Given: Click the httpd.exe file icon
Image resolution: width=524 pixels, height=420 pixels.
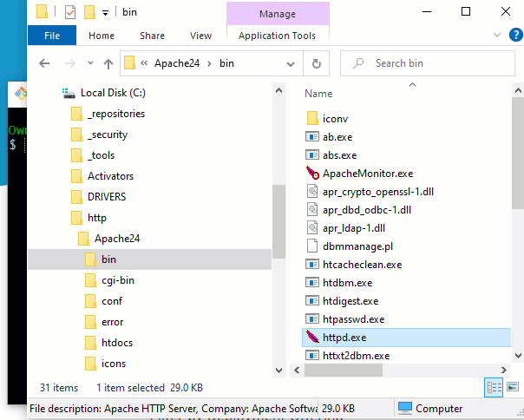Looking at the screenshot, I should coord(313,338).
